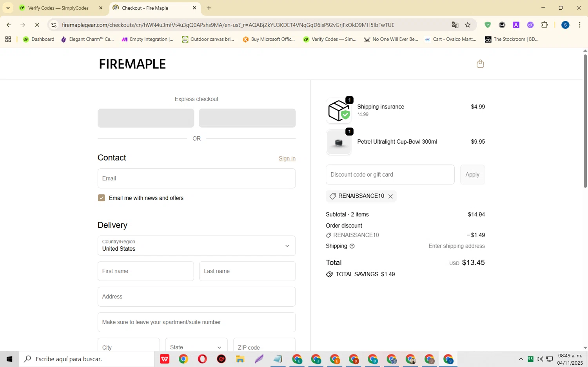Click the FIREMAPLE logo
588x367 pixels.
tap(132, 64)
